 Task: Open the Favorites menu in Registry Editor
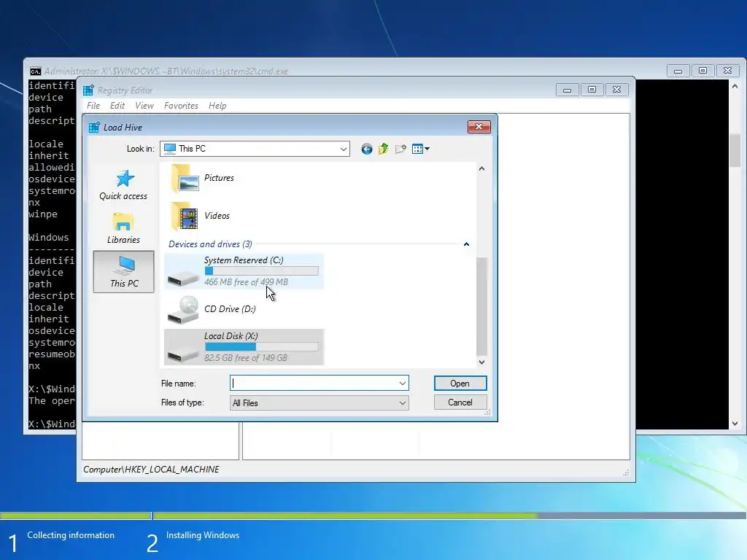point(181,106)
